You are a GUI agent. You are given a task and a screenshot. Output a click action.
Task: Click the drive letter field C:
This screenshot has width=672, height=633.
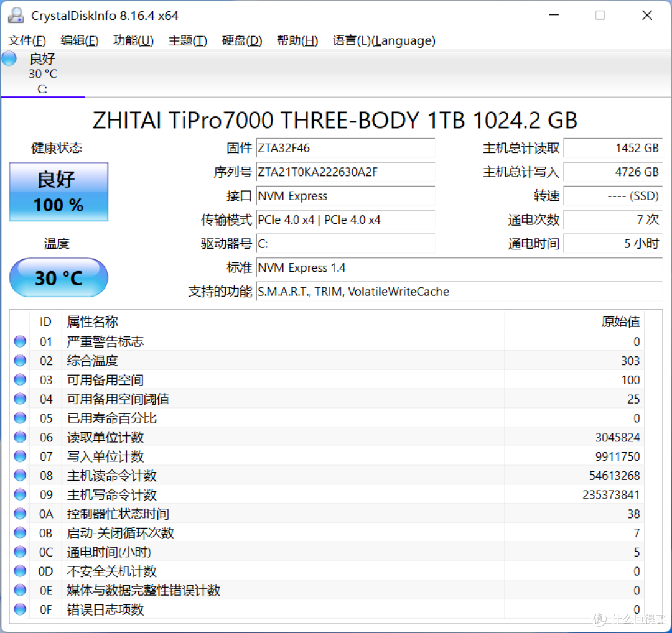coord(345,244)
